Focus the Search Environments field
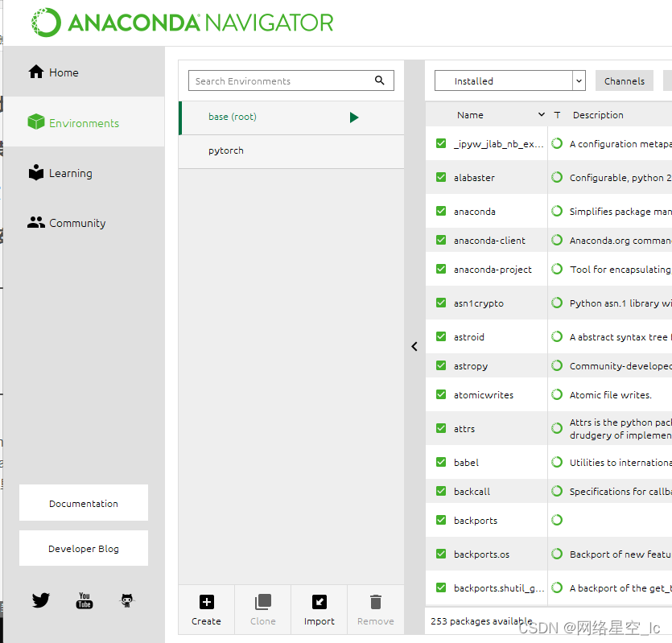 click(x=291, y=80)
